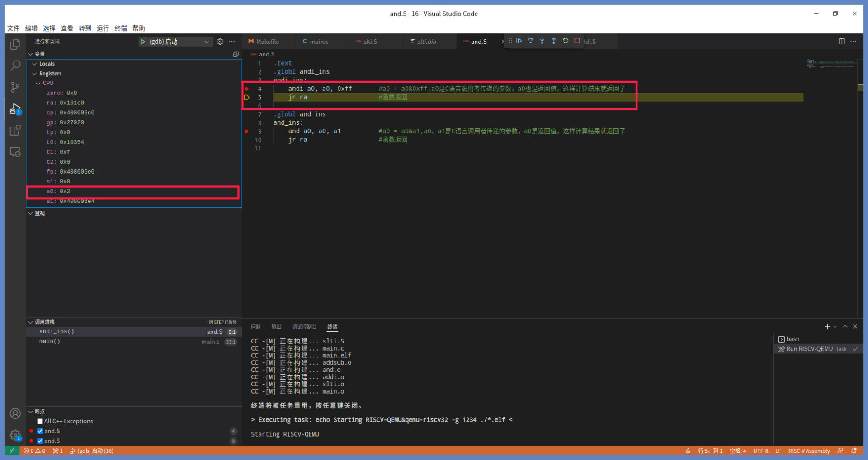
Task: Click the debug Continue button
Action: (519, 41)
